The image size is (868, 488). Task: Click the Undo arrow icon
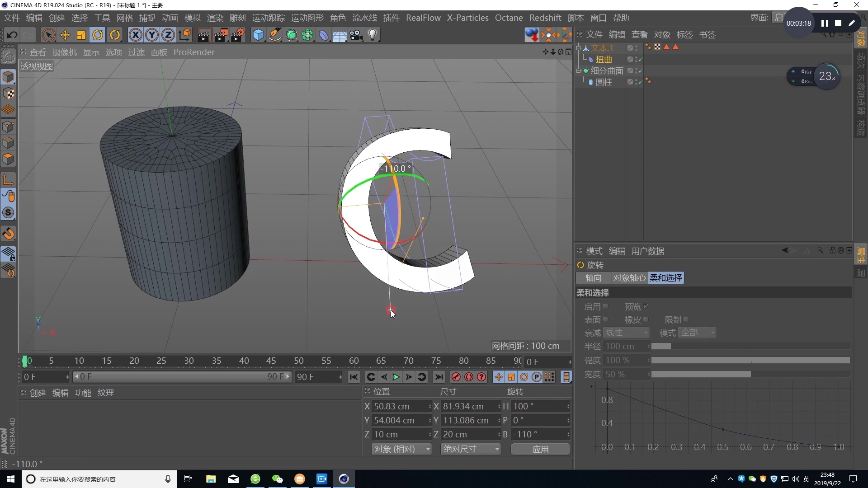(x=12, y=35)
